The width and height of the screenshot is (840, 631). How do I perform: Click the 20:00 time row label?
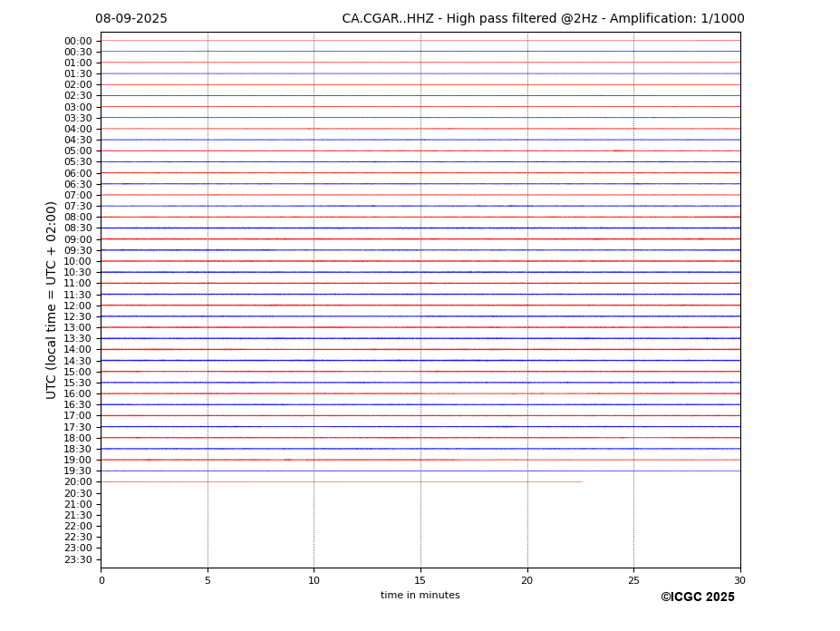tap(78, 482)
